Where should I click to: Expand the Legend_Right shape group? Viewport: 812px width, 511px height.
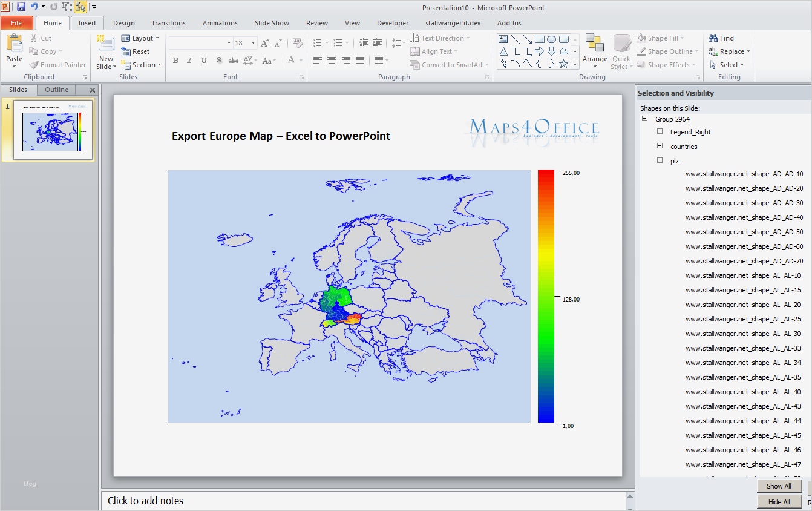(x=660, y=131)
